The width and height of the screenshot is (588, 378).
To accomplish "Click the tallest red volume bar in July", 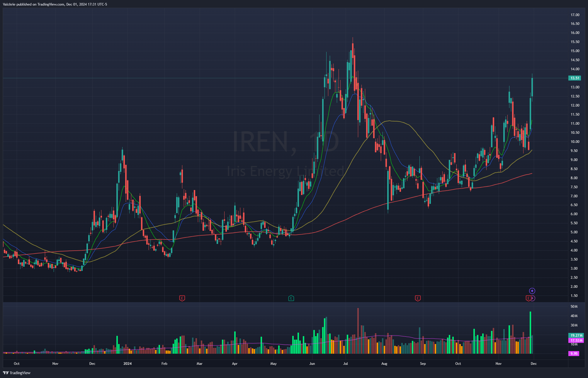I will (358, 331).
